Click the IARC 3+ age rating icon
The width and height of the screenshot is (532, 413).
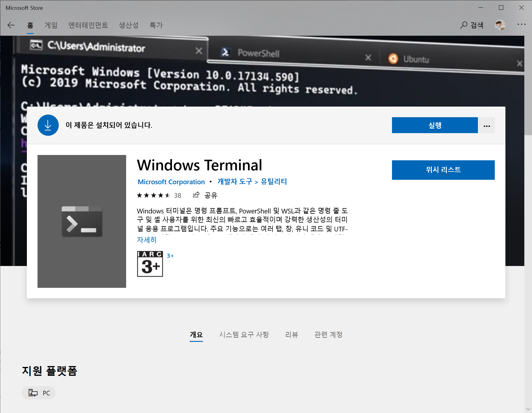pos(149,264)
